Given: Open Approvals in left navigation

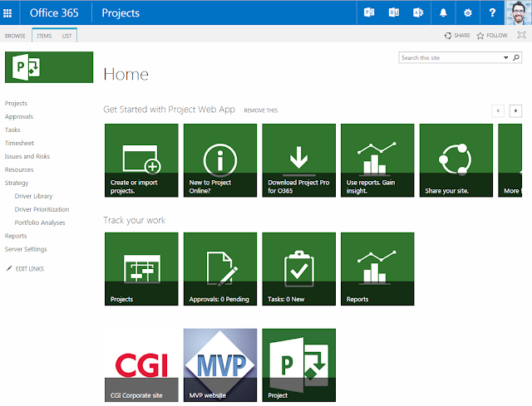Looking at the screenshot, I should pos(19,116).
